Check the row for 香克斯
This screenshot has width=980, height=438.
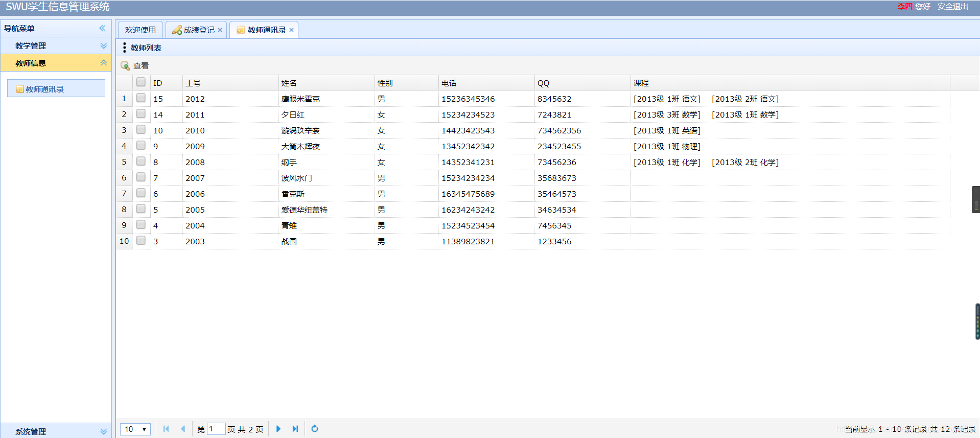click(141, 193)
